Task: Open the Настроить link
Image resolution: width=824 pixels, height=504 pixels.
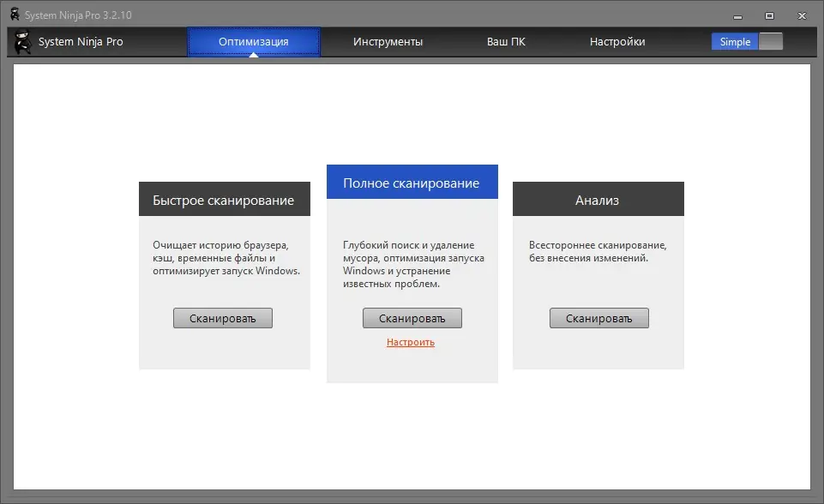Action: (411, 341)
